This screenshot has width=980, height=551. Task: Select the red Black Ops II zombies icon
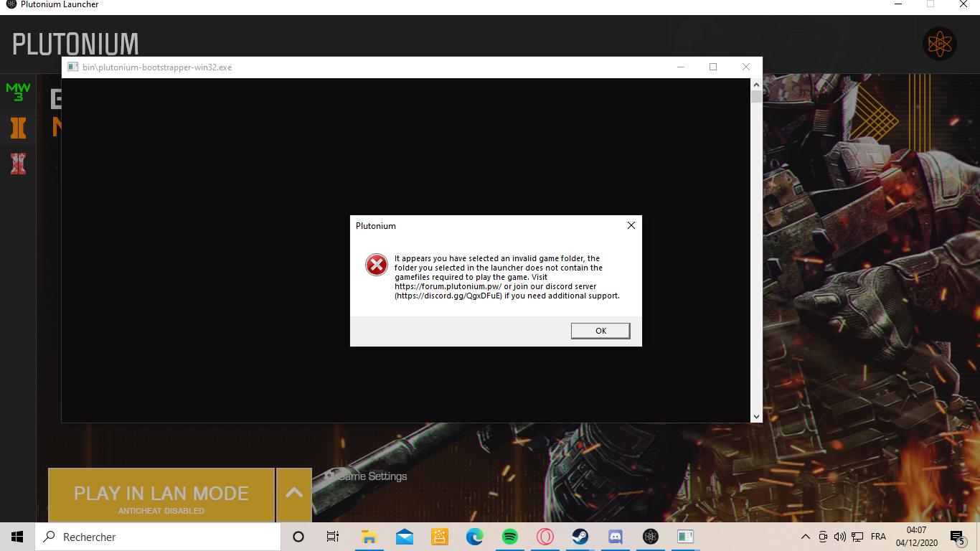coord(18,164)
